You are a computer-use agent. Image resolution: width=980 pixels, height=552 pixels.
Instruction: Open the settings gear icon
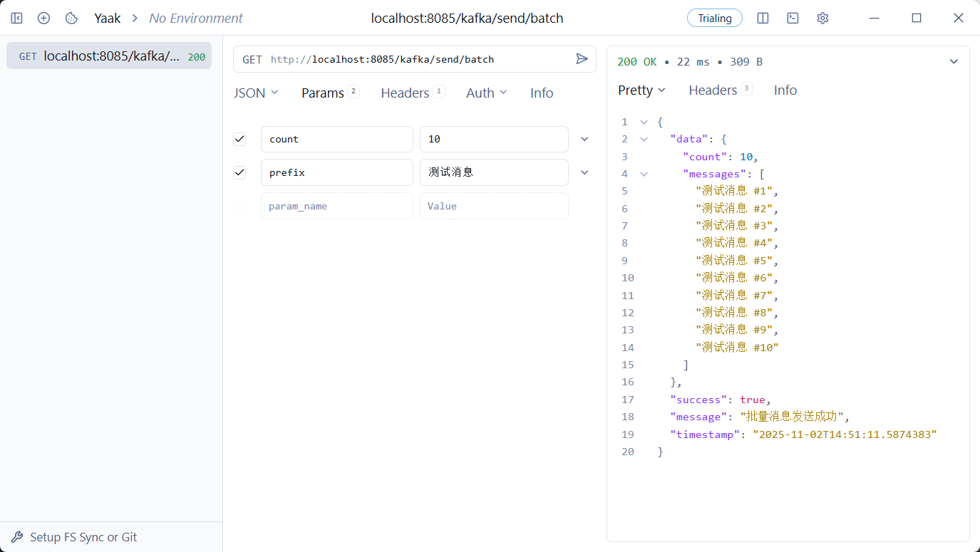click(822, 18)
